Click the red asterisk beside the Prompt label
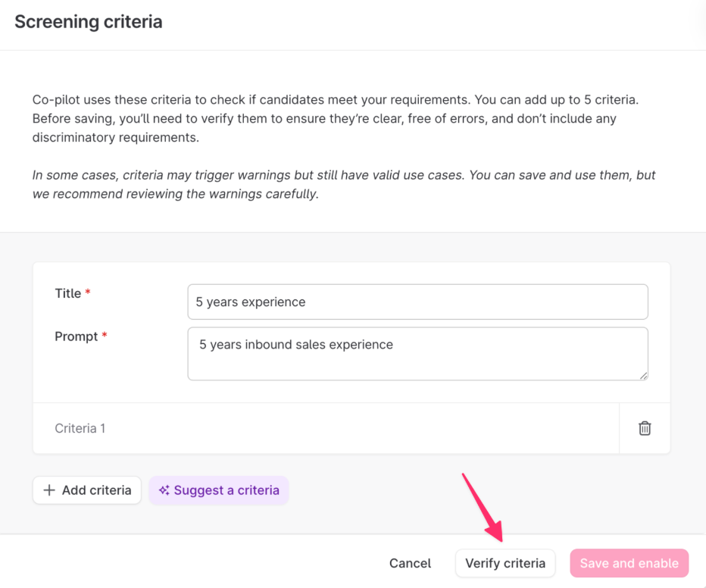The image size is (706, 588). coord(105,336)
